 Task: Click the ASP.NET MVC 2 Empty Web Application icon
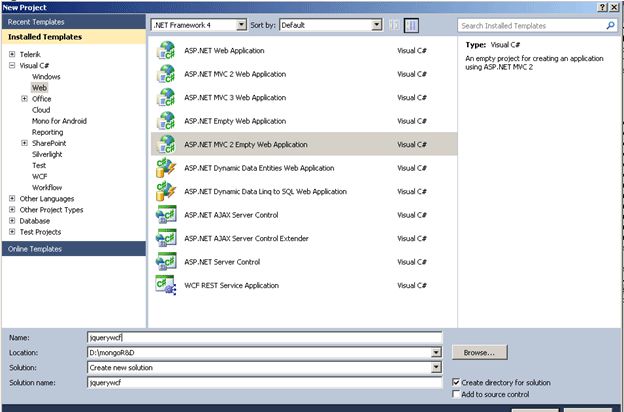pos(166,144)
